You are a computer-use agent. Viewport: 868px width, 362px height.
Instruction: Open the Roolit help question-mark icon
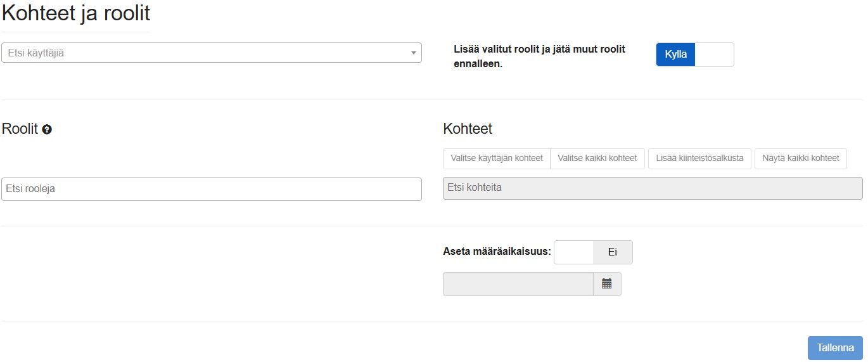pyautogui.click(x=47, y=129)
